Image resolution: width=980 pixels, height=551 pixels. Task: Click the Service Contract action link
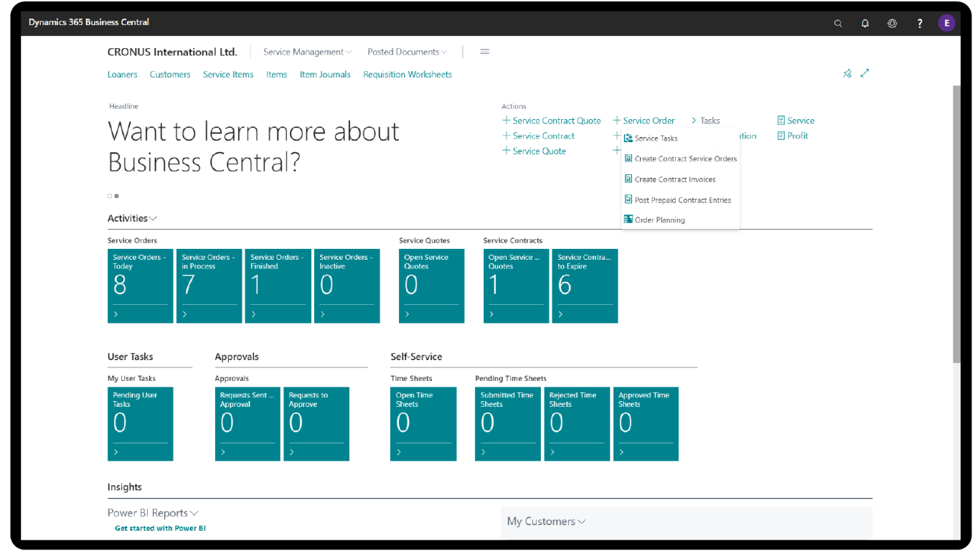tap(543, 136)
